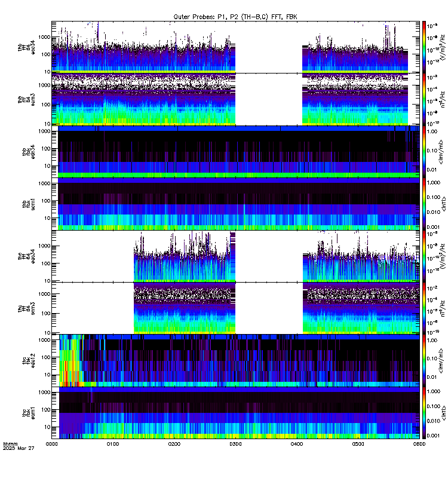Select the 0100 time axis label
The image size is (448, 478).
(x=113, y=444)
